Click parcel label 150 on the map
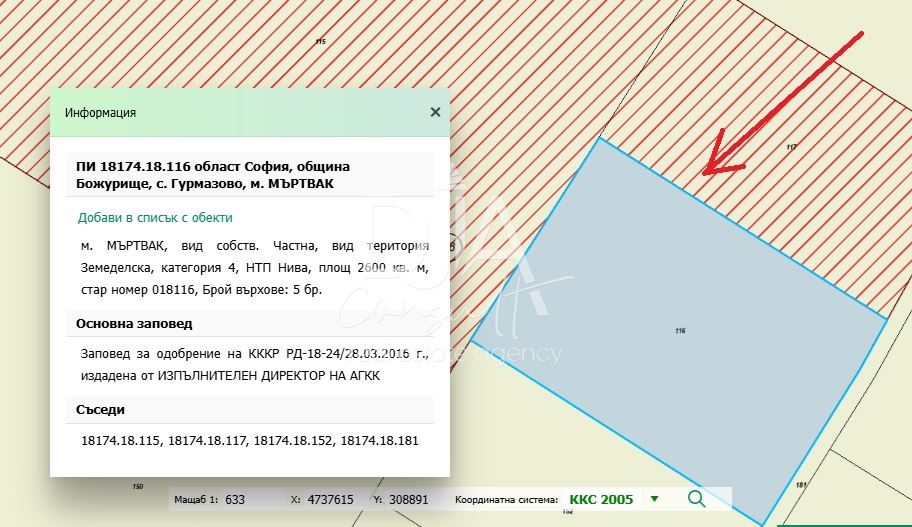 (137, 486)
